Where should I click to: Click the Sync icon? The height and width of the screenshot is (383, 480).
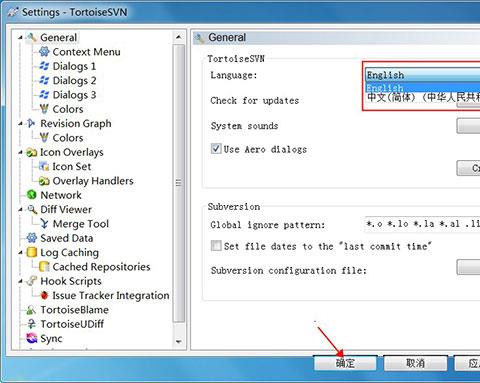coord(32,338)
